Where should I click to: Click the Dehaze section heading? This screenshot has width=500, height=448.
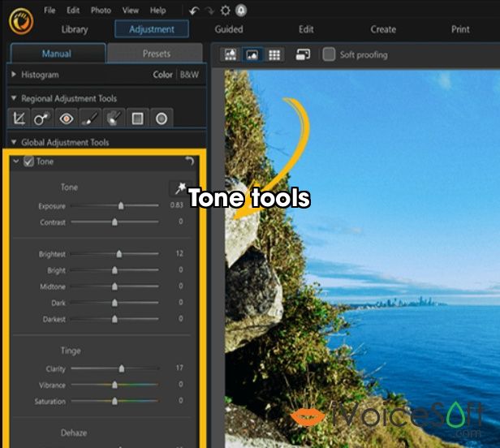coord(74,433)
